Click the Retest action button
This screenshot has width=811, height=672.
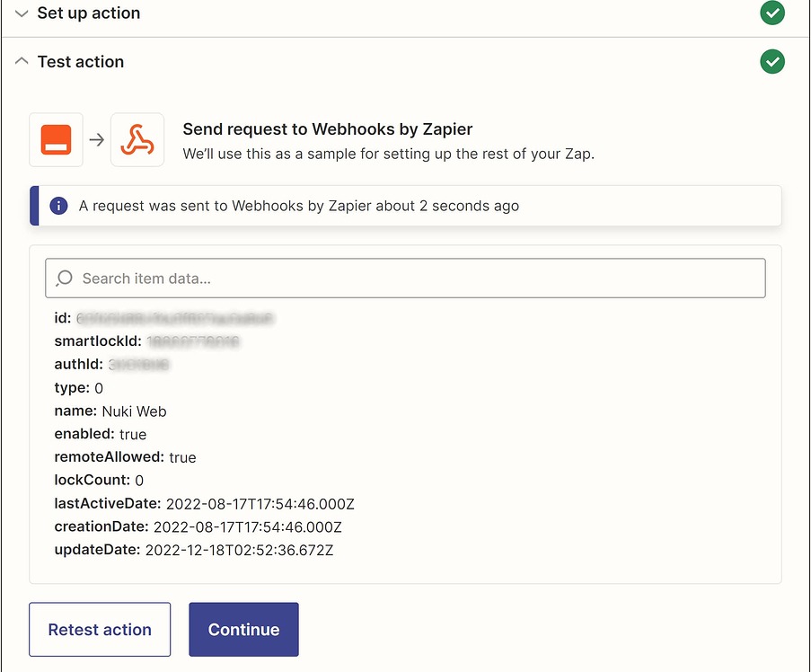[100, 629]
